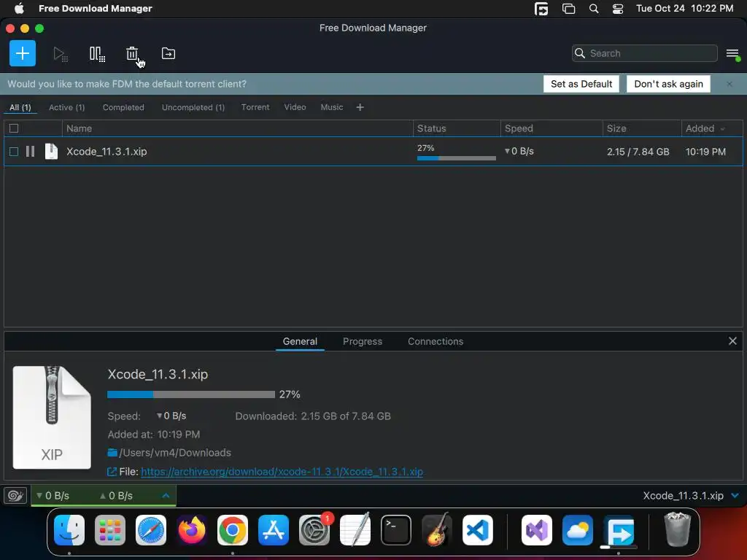Delete selected download with trash icon

tap(132, 54)
